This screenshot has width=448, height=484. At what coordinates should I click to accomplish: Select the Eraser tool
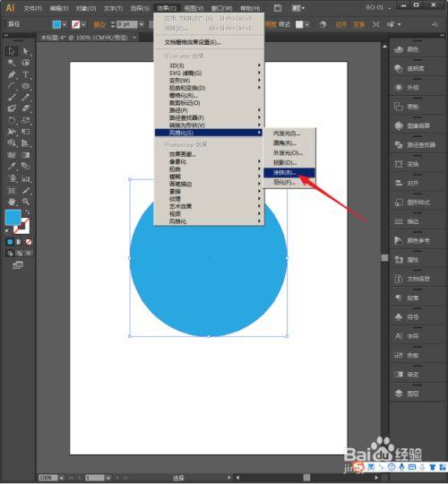coord(26,108)
